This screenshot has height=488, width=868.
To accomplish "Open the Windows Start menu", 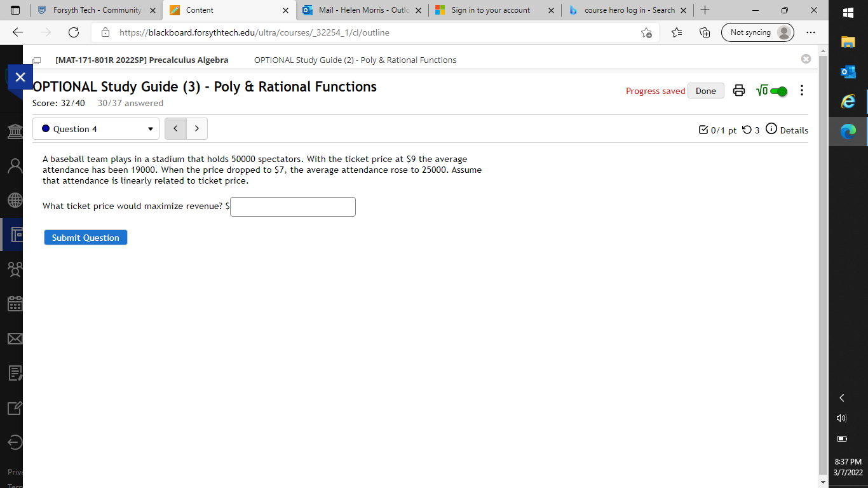I will pos(848,13).
